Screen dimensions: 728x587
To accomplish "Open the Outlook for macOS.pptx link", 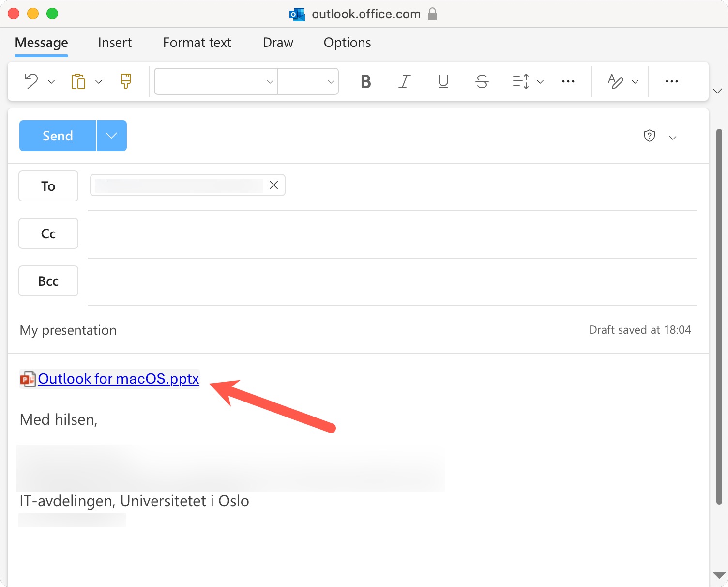I will [119, 378].
